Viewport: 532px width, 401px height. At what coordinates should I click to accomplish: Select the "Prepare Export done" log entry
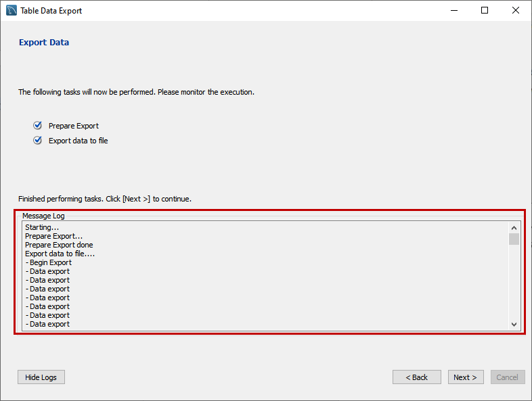click(59, 245)
